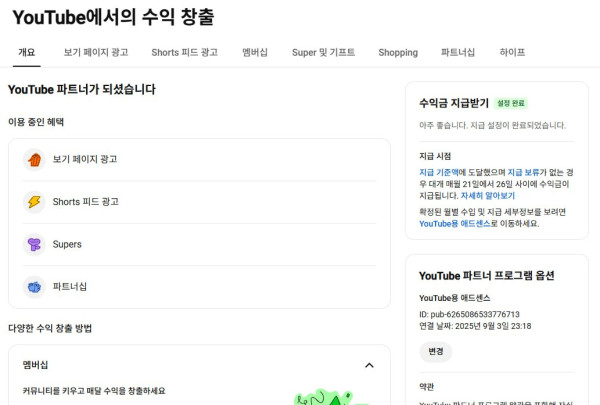The height and width of the screenshot is (405, 600).
Task: Open the Shopping tab
Action: coord(398,52)
